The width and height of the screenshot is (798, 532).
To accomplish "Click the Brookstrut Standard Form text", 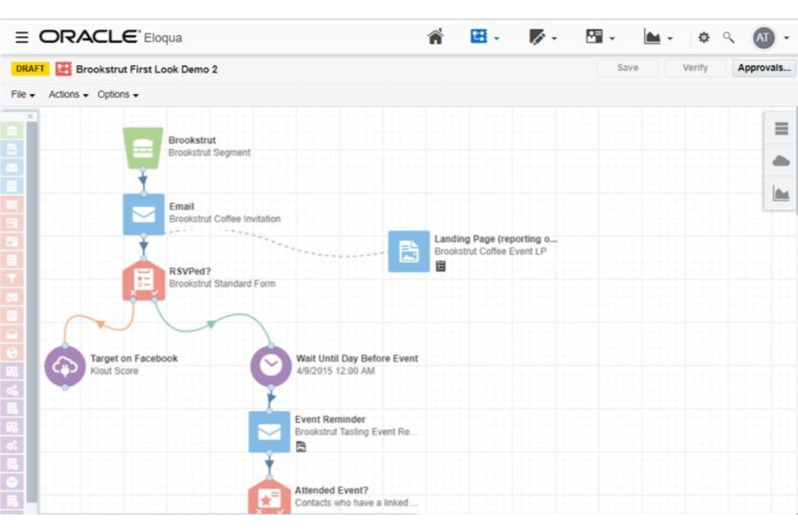I will coord(222,284).
